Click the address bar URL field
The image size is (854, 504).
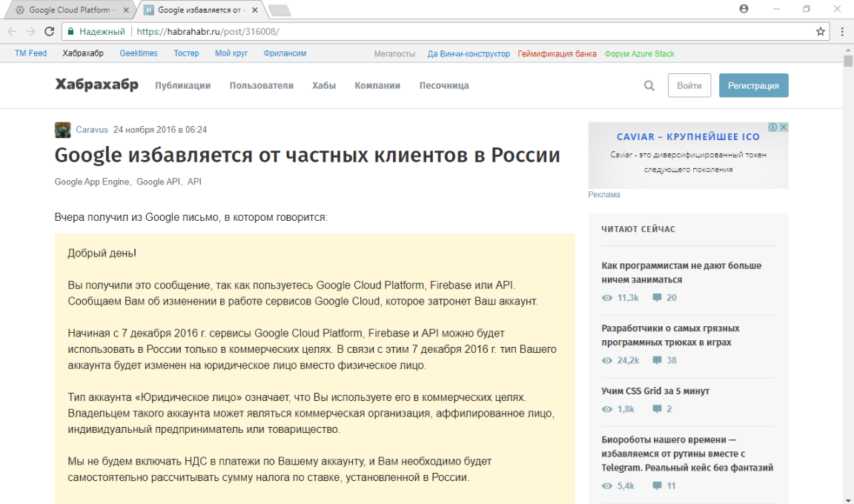[446, 32]
